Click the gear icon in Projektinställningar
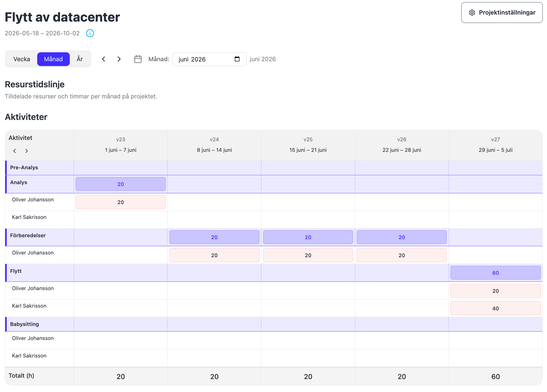The height and width of the screenshot is (392, 547). (472, 13)
